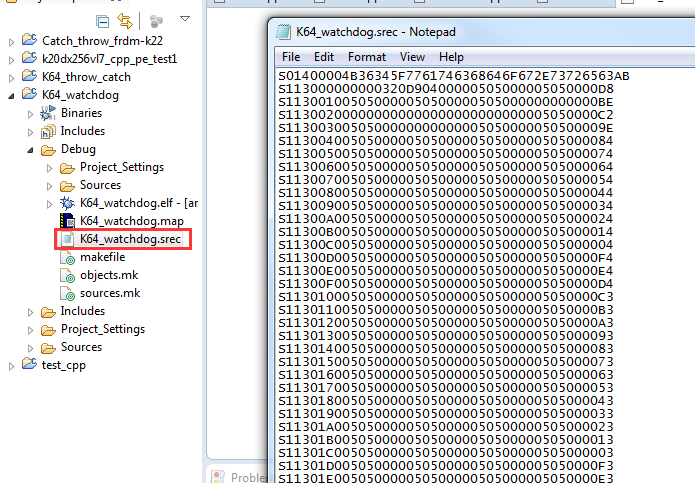Select sources.mk in the tree
This screenshot has height=483, width=695.
(x=110, y=293)
